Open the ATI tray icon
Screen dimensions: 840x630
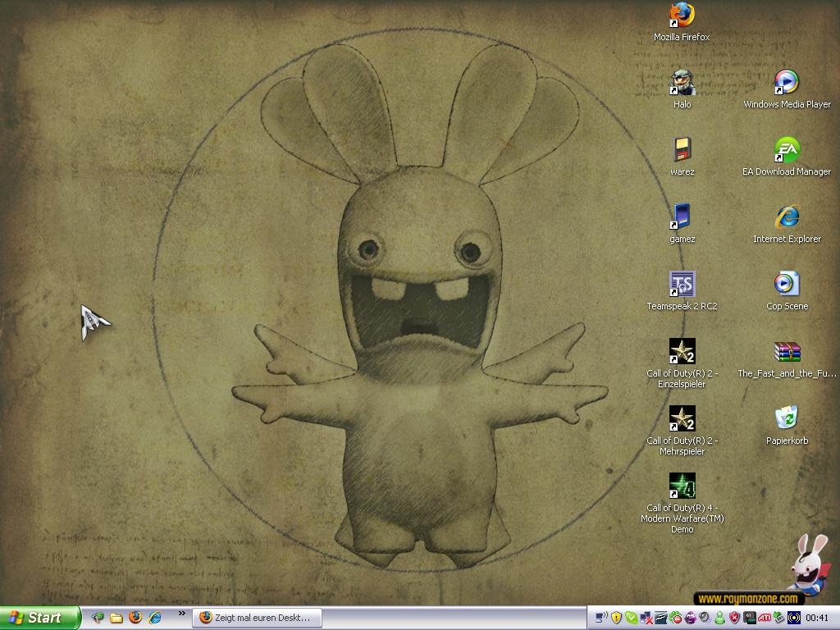[765, 618]
